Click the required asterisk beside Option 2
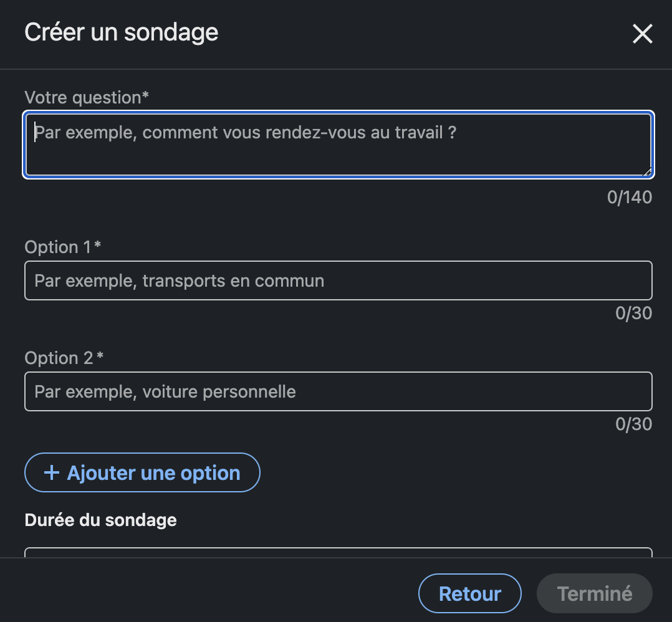Screen dimensions: 672x622 pyautogui.click(x=100, y=357)
